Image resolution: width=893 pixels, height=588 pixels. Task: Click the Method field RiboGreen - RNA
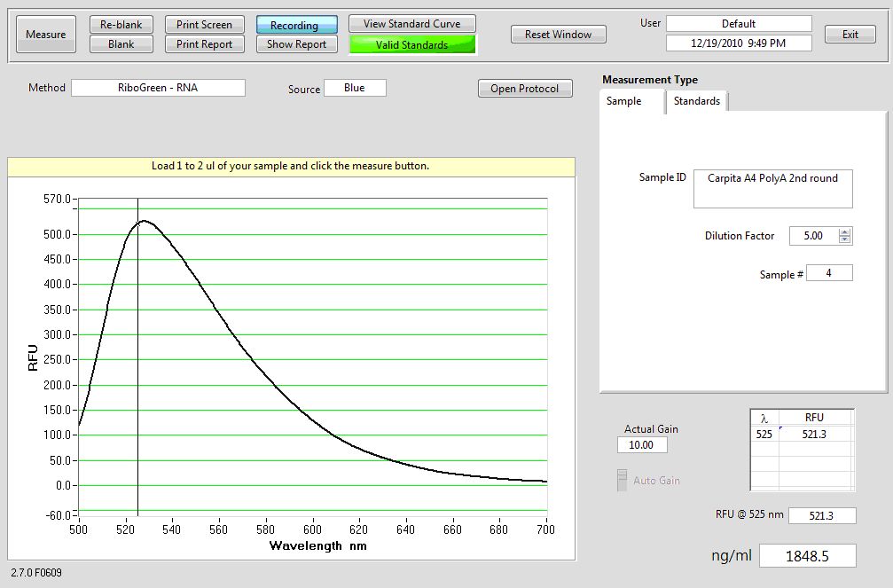pyautogui.click(x=158, y=88)
